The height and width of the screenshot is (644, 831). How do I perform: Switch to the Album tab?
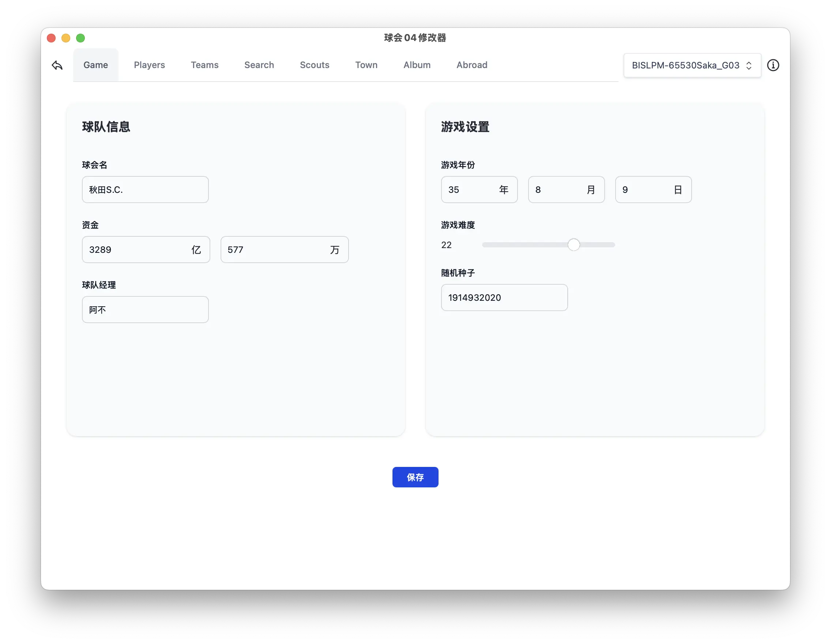click(x=417, y=65)
